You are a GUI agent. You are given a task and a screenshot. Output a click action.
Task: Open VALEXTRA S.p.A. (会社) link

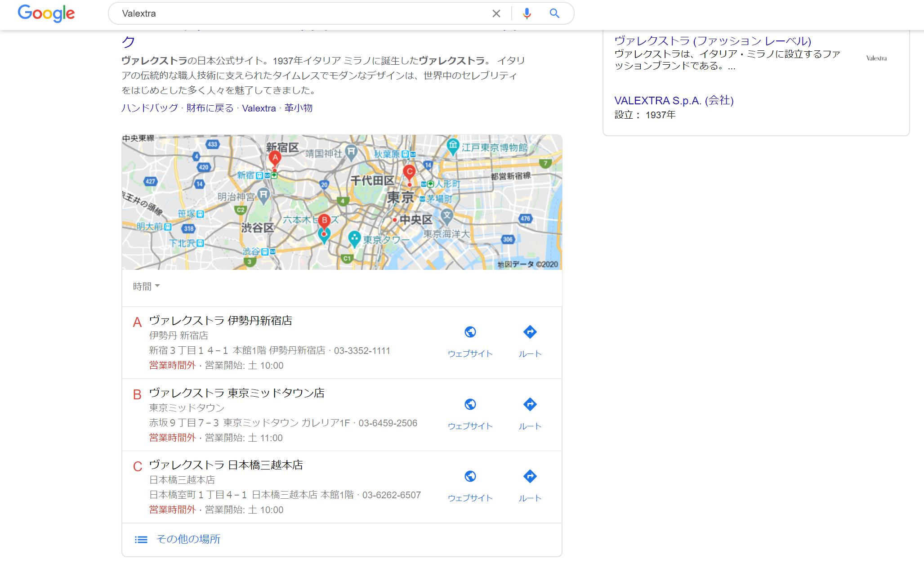(674, 100)
